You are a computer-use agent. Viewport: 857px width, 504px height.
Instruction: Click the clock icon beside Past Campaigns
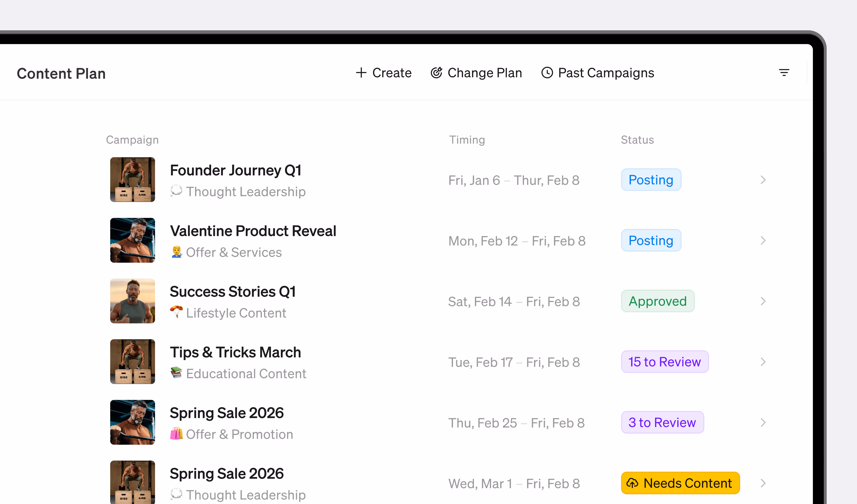tap(547, 72)
